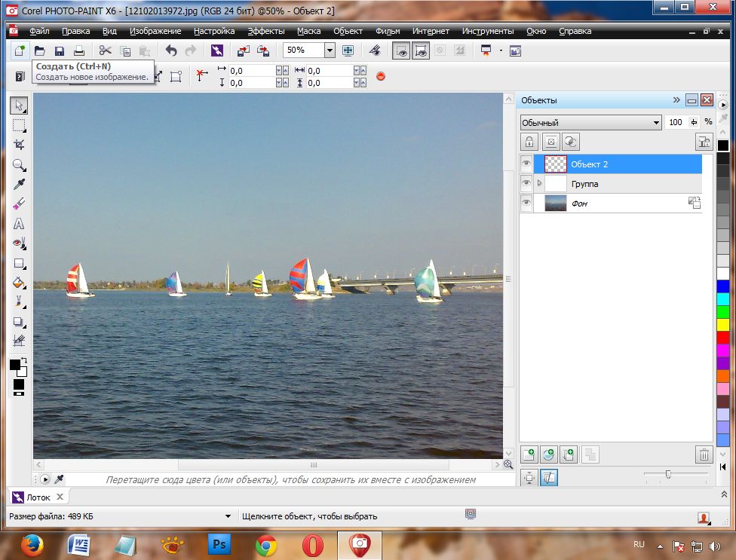Hide the Объект 2 layer
Viewport: 736px width, 560px height.
[x=526, y=164]
